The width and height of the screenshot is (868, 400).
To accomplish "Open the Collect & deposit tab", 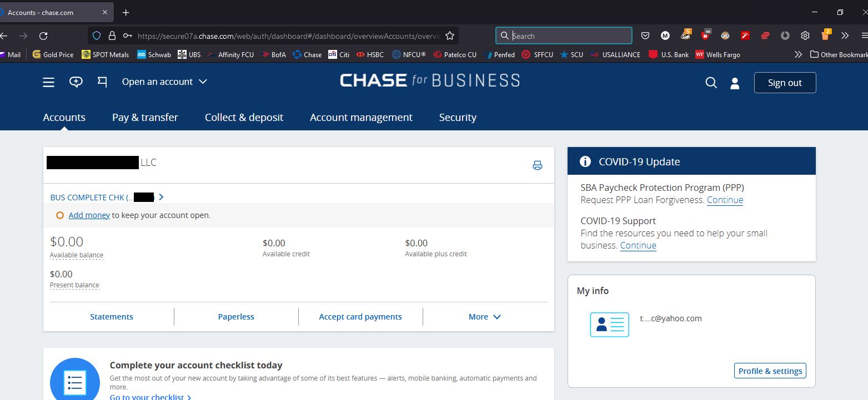I will coord(244,118).
